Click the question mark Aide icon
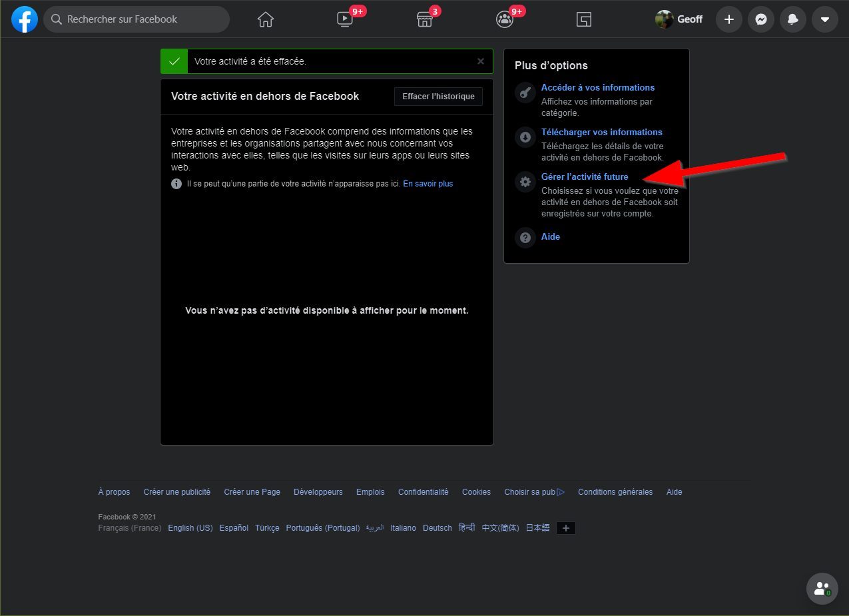849x616 pixels. pos(525,237)
